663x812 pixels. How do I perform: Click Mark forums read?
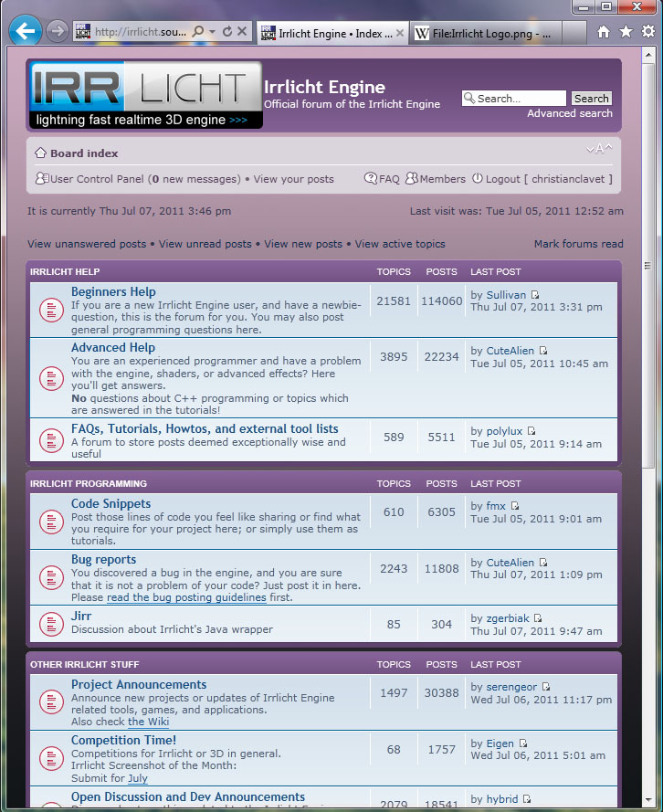click(x=578, y=244)
